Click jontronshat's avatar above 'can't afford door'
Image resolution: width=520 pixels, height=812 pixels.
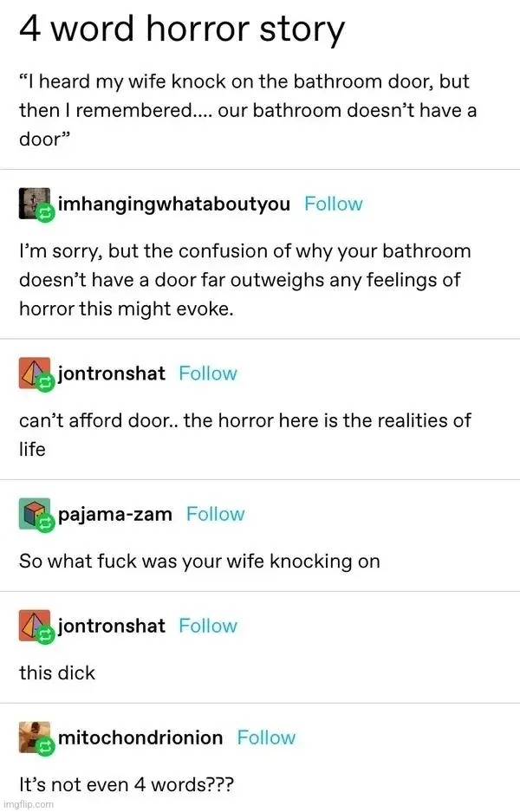[x=35, y=373]
